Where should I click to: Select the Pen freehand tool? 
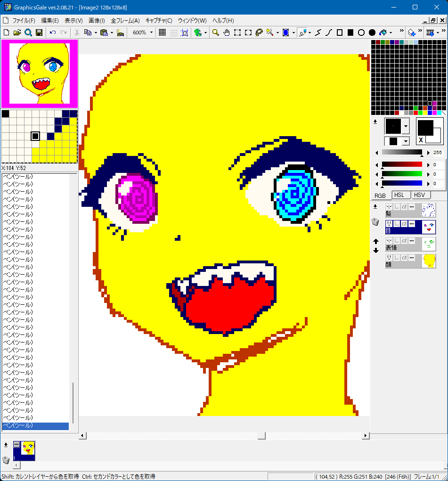pos(302,32)
